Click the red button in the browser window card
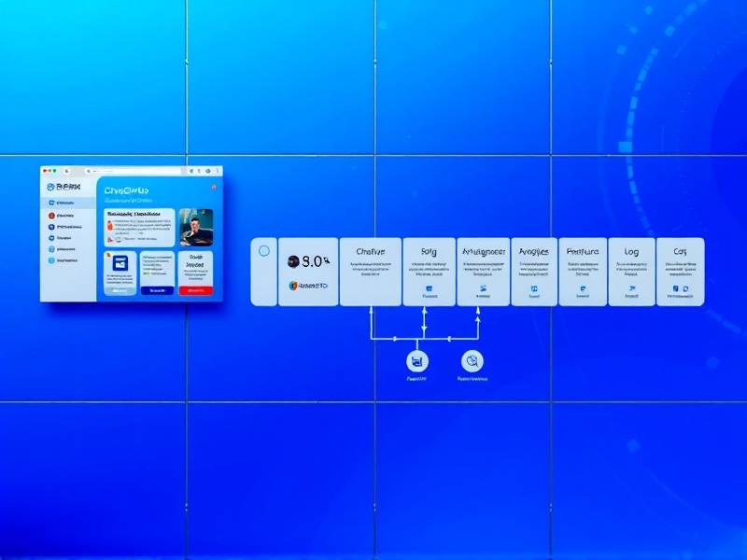Screen dimensions: 747x560 pos(196,290)
